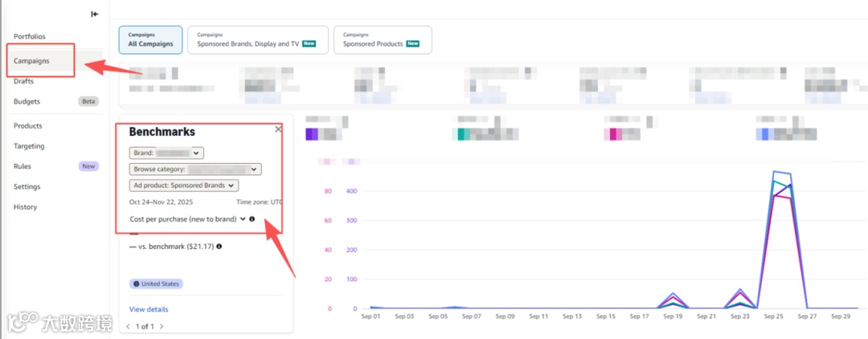Collapse the left sidebar with arrow icon
Image resolution: width=868 pixels, height=339 pixels.
point(95,14)
